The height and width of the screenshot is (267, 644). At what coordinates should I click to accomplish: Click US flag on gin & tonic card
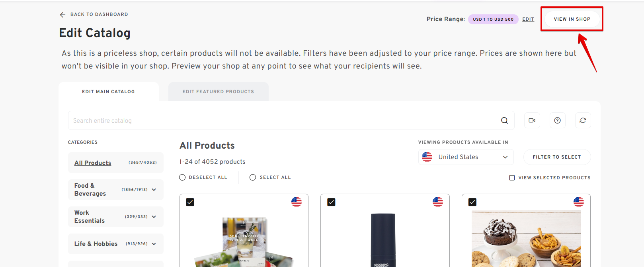coord(297,202)
